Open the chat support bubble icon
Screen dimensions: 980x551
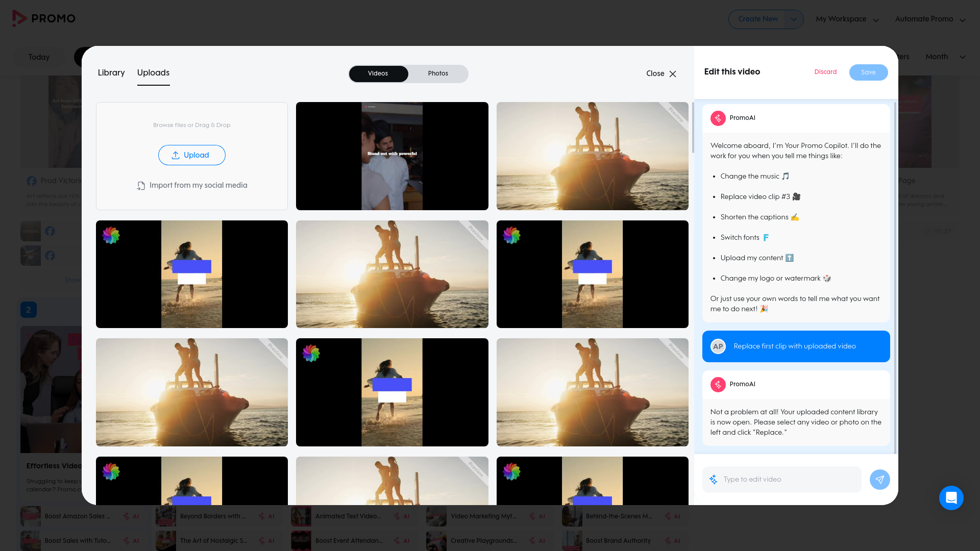951,498
